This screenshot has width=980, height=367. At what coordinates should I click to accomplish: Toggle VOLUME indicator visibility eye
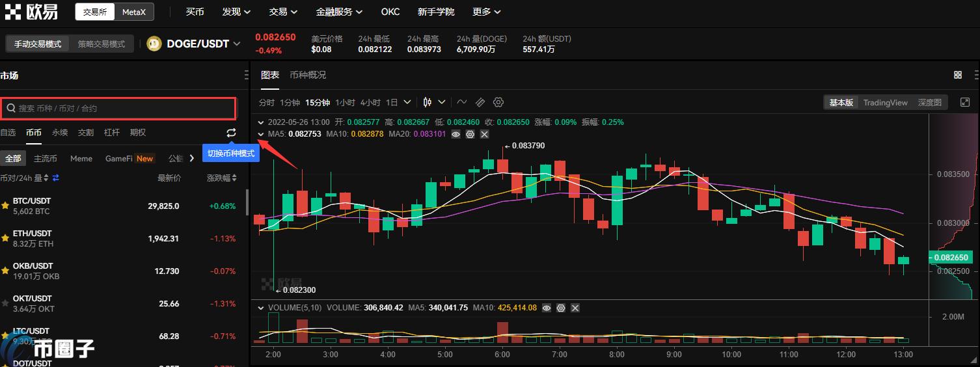pyautogui.click(x=547, y=308)
